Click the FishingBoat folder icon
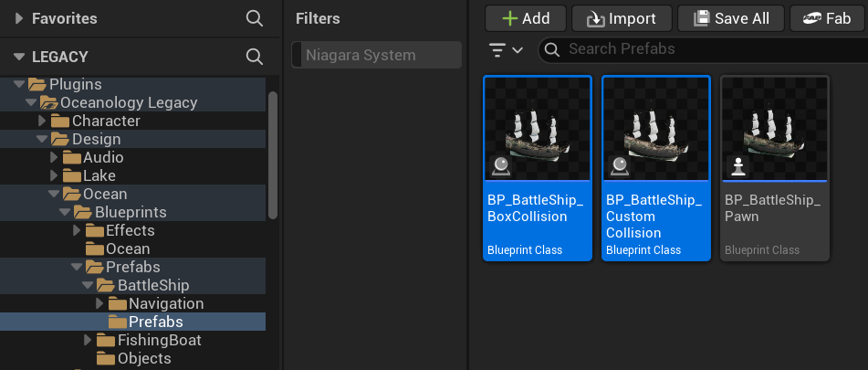 pyautogui.click(x=106, y=340)
